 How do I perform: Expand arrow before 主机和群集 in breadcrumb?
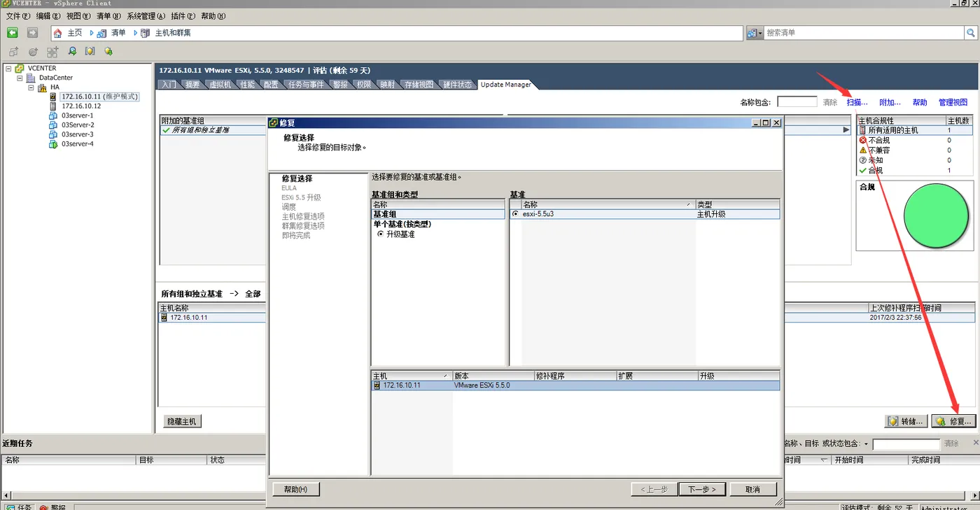[135, 33]
